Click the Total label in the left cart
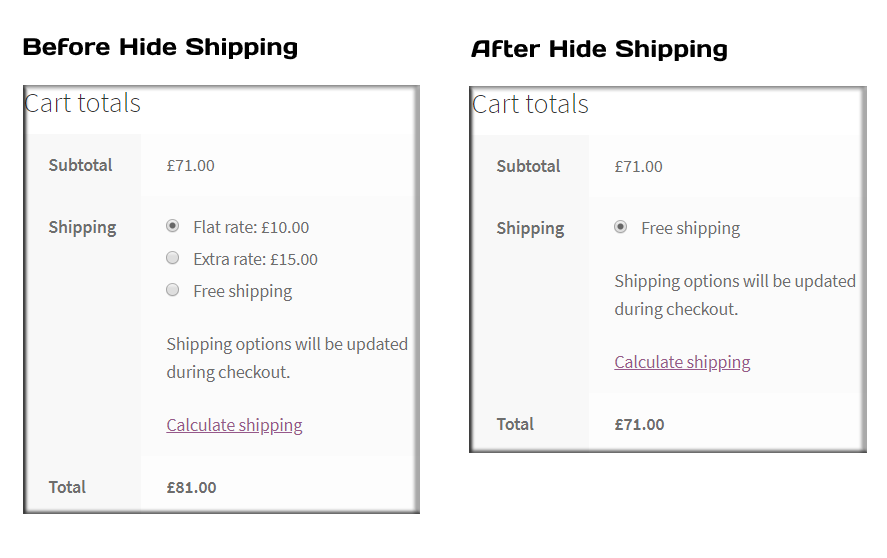This screenshot has width=887, height=558. 67,487
